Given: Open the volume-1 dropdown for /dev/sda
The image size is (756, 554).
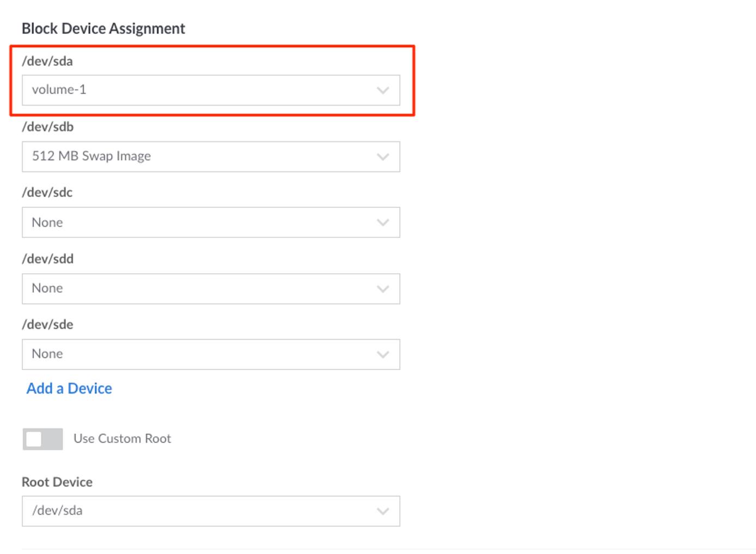Looking at the screenshot, I should pos(211,90).
